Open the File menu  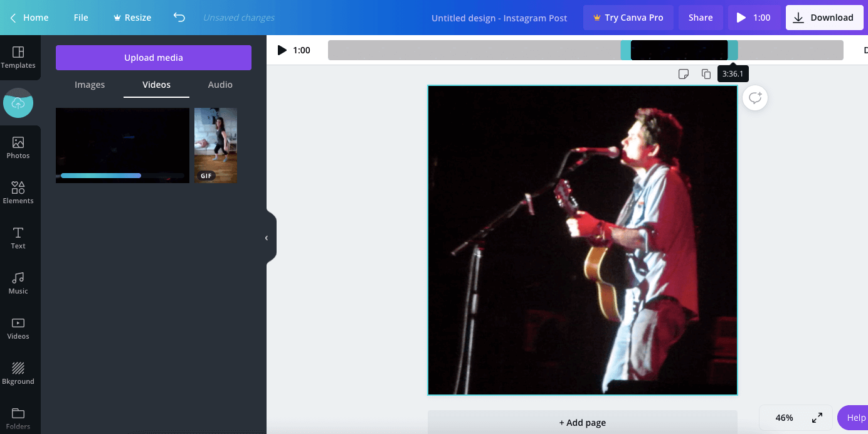click(x=80, y=18)
